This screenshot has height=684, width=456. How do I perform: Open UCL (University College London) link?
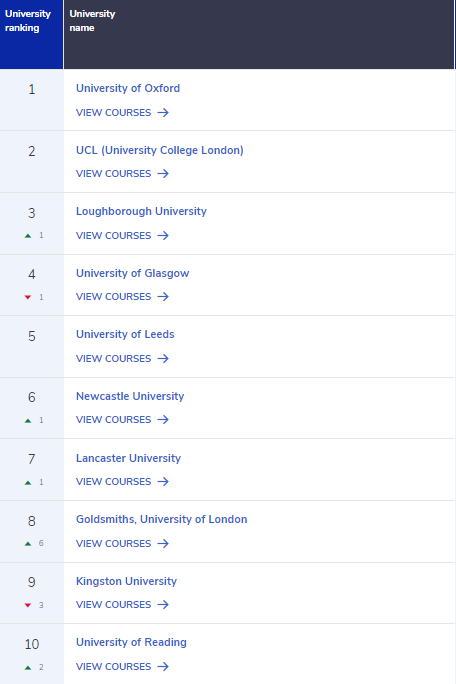(160, 150)
